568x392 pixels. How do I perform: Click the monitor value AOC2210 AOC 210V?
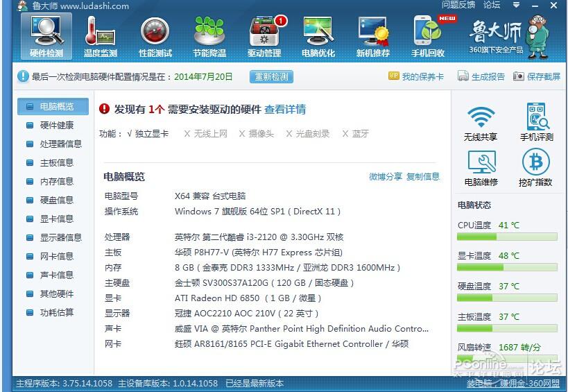pyautogui.click(x=247, y=314)
